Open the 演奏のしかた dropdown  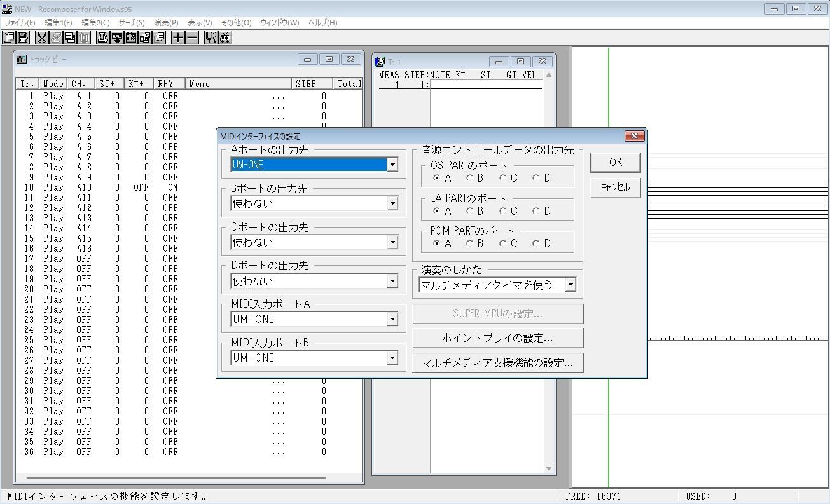pos(571,285)
